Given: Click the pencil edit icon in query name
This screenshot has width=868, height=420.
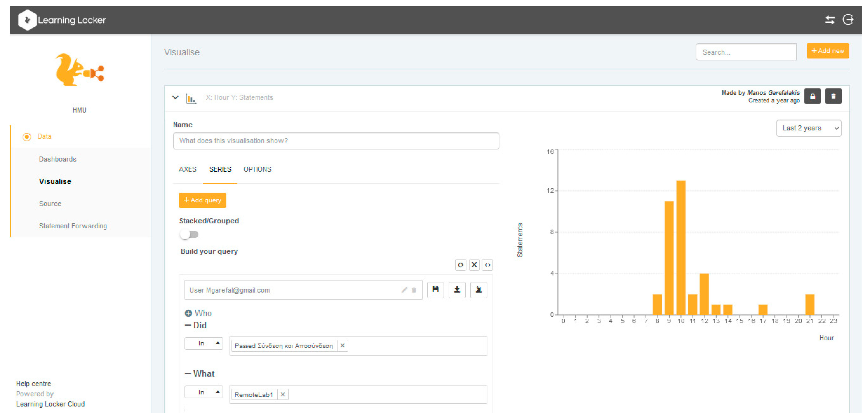Looking at the screenshot, I should coord(404,290).
